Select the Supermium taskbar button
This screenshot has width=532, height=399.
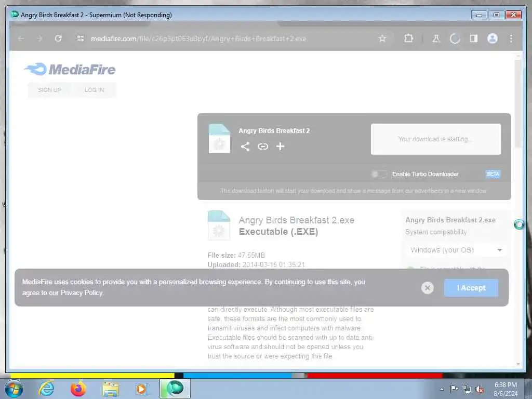(x=175, y=389)
